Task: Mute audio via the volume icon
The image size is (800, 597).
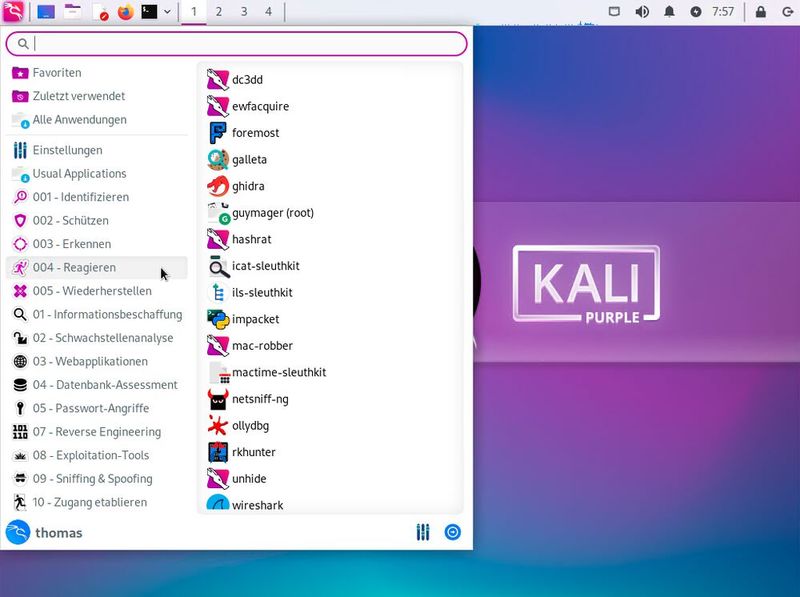Action: point(643,13)
